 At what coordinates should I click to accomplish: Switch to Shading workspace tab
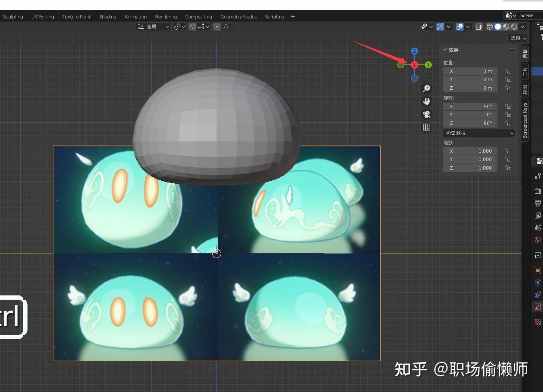107,17
